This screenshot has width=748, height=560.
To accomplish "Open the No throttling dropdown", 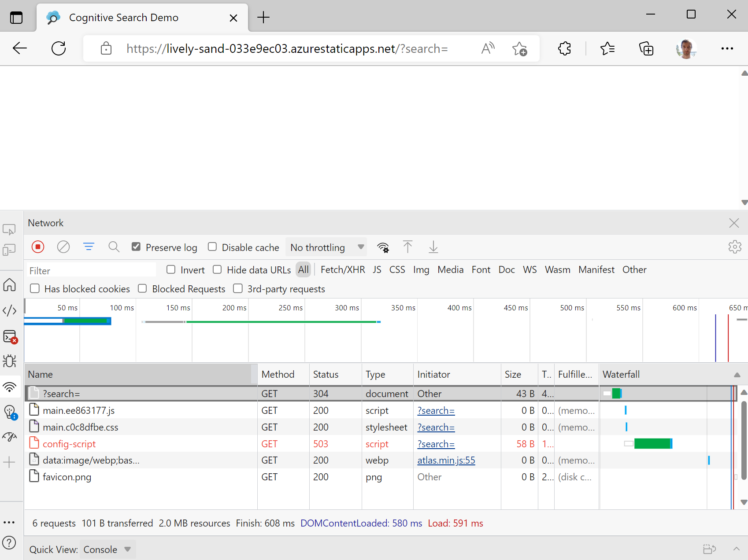I will click(x=326, y=247).
